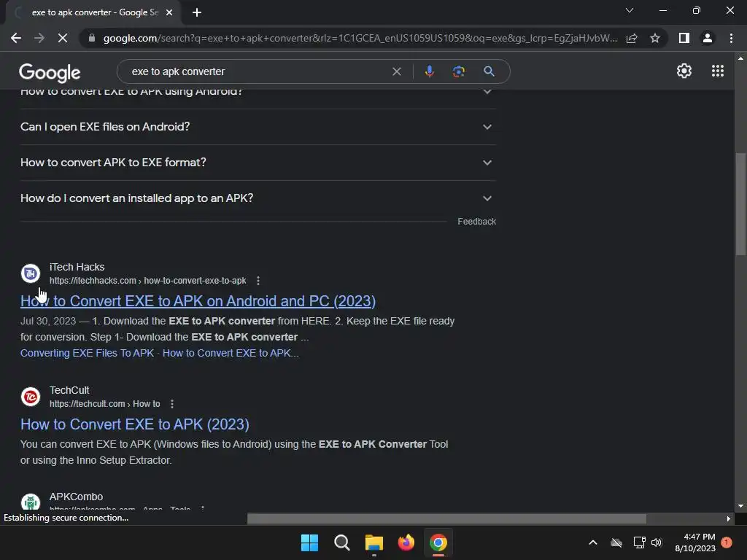Open 'How to Convert EXE to APK...' sublink
747x560 pixels.
231,353
